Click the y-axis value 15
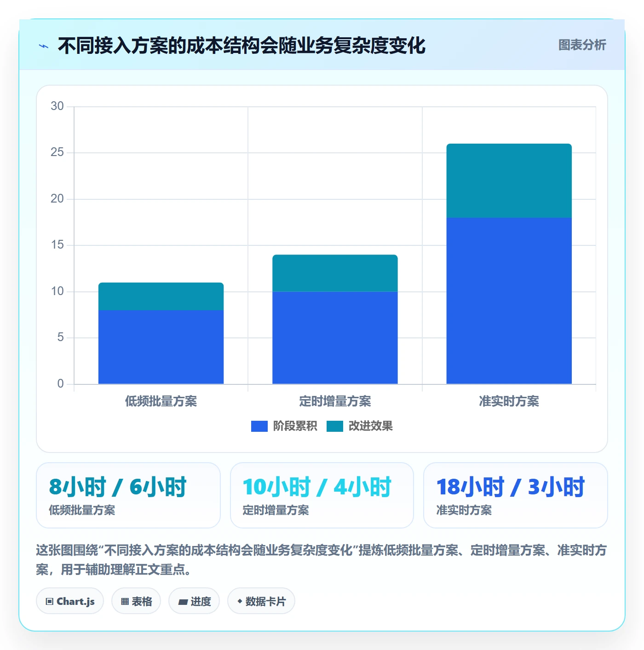 [57, 245]
